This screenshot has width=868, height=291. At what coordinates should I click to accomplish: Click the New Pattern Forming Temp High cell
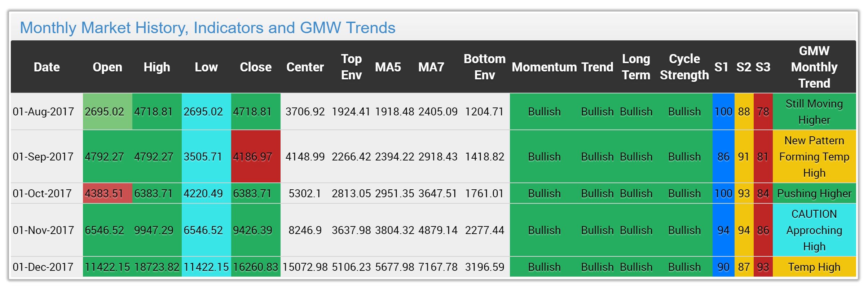814,156
